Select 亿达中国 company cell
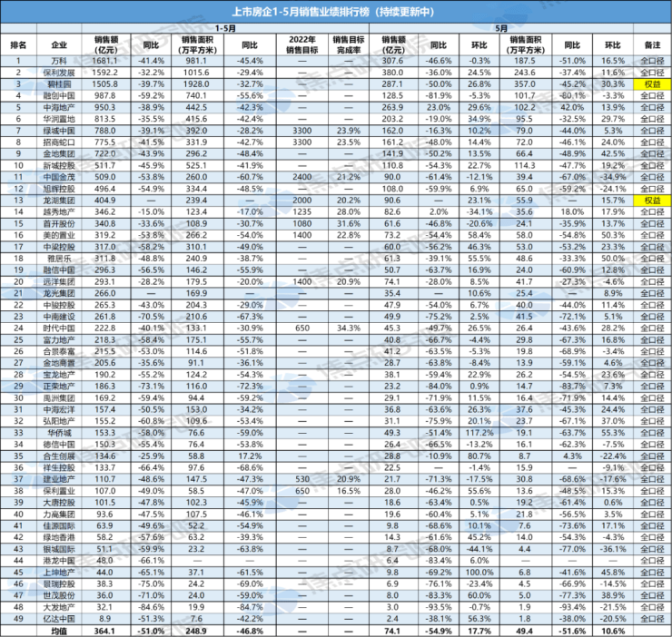Screen dimensions: 672x637 [x=59, y=619]
